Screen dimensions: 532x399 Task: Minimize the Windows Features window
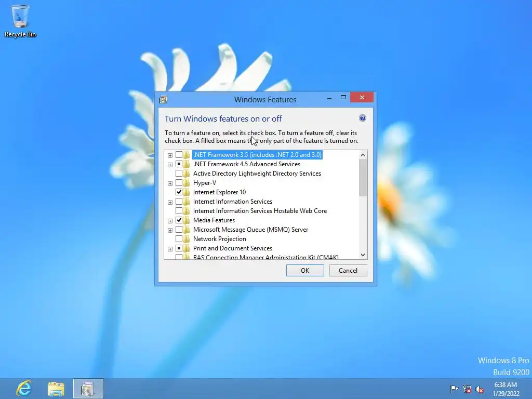(329, 98)
